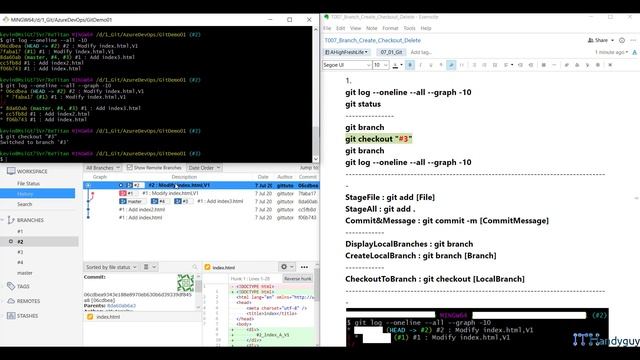Insert a bulleted list in Evernote

click(x=474, y=65)
